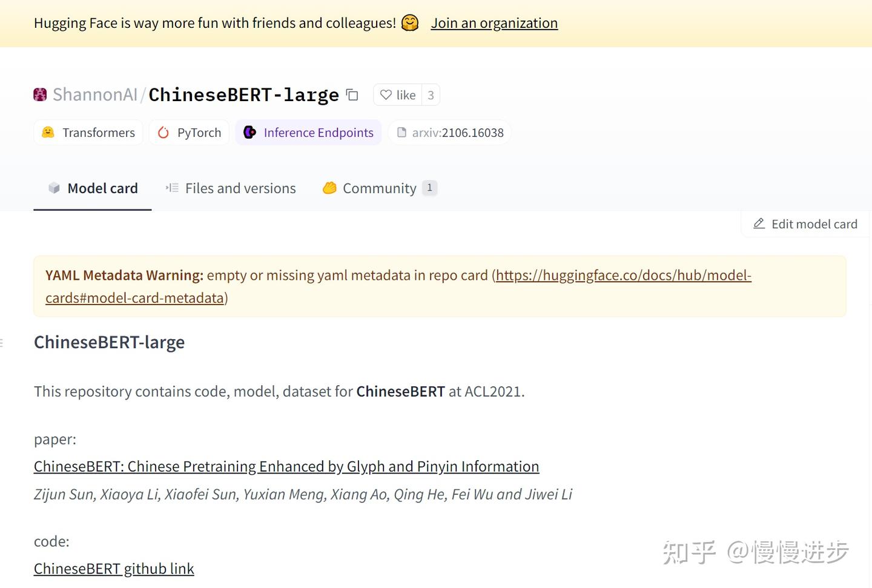Click the ShannonAI organization avatar
The image size is (872, 588).
(x=39, y=94)
